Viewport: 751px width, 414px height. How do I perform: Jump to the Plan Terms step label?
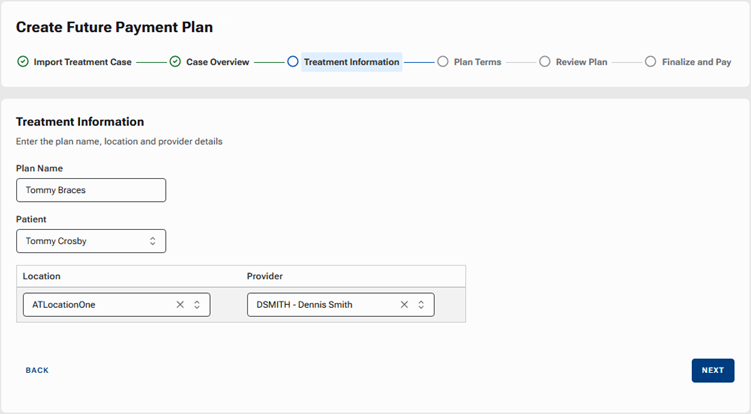tap(478, 62)
